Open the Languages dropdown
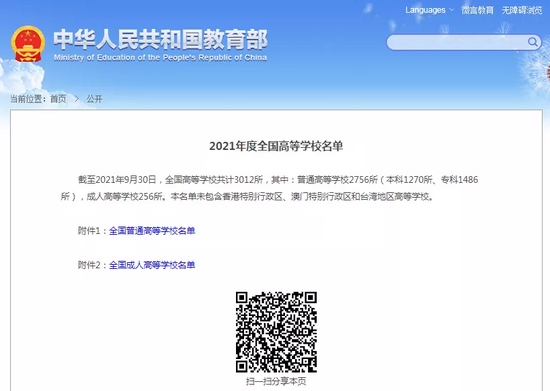550x391 pixels. click(429, 10)
